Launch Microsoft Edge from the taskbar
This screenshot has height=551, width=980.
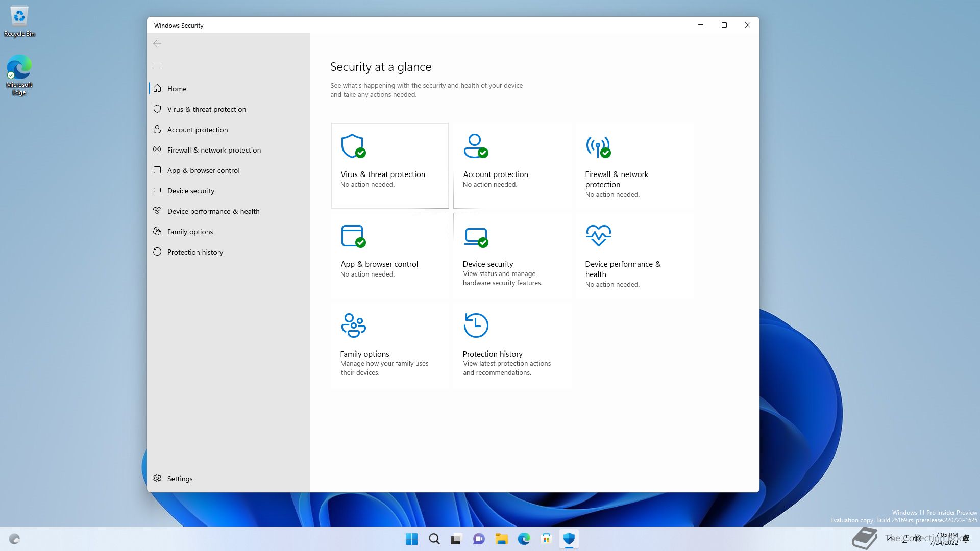pyautogui.click(x=524, y=539)
